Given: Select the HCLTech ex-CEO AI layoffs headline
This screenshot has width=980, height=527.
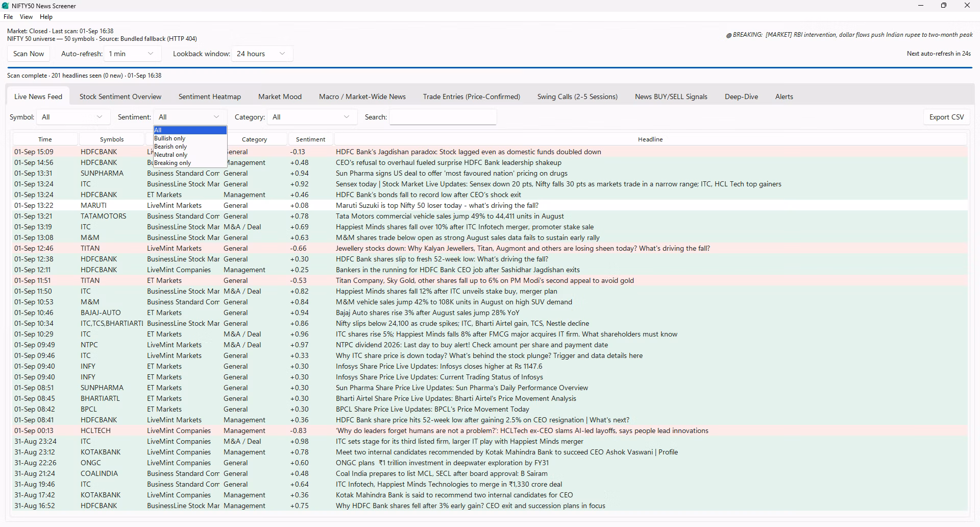Looking at the screenshot, I should tap(522, 430).
